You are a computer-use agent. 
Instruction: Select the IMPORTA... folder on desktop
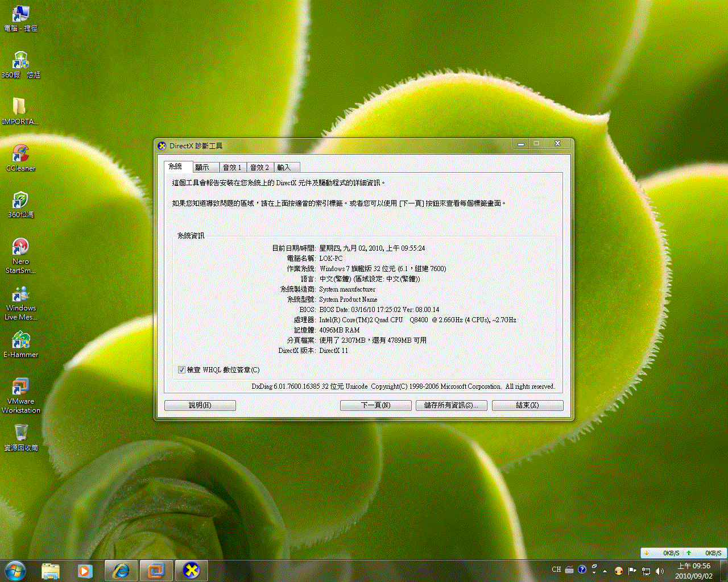pyautogui.click(x=19, y=111)
